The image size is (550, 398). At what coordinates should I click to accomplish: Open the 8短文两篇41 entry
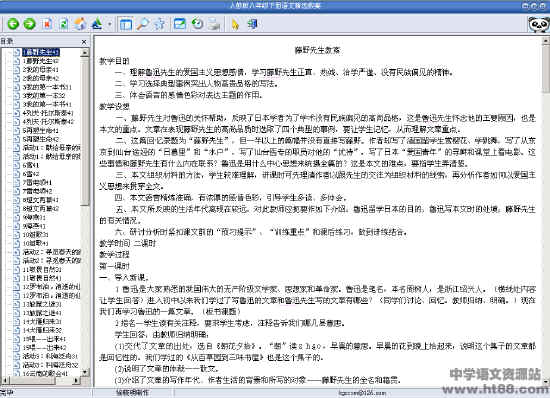pos(41,200)
